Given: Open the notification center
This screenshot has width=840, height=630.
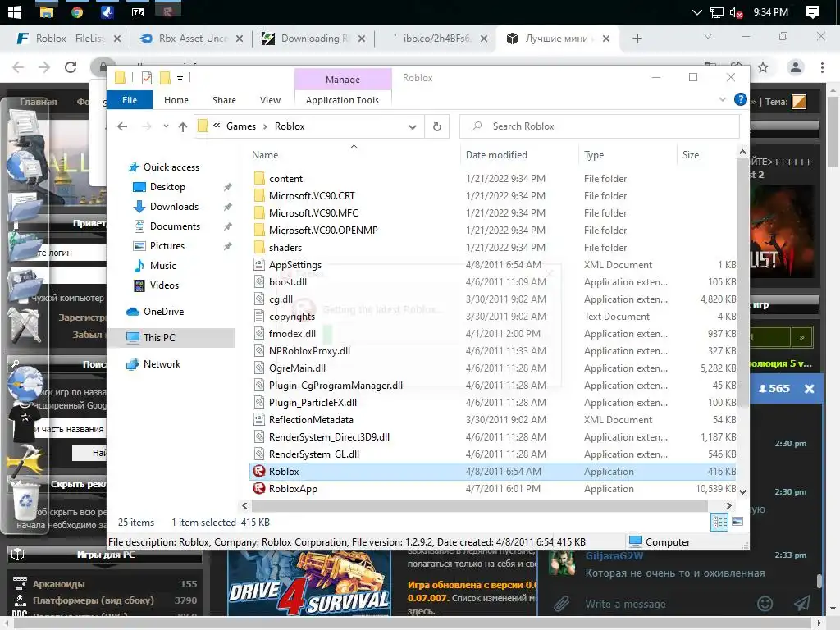Looking at the screenshot, I should (813, 11).
